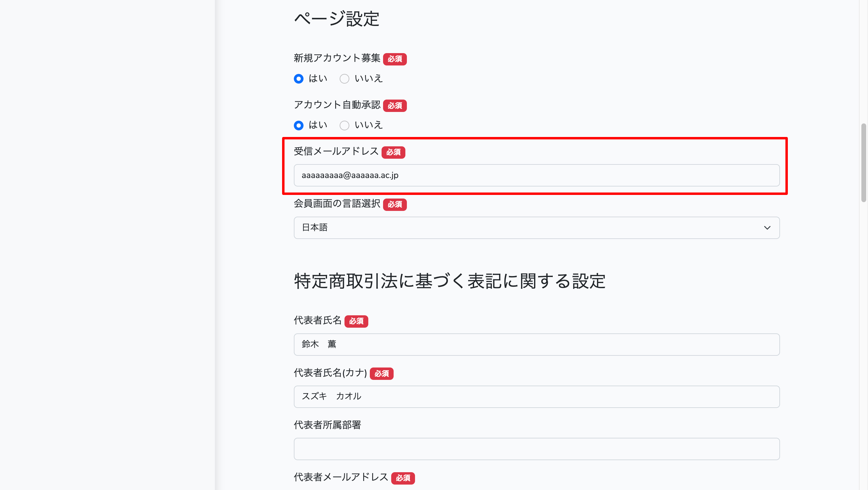This screenshot has height=490, width=868.
Task: Click the 必須 badge beside 代表者氏名(カナ)
Action: point(382,374)
